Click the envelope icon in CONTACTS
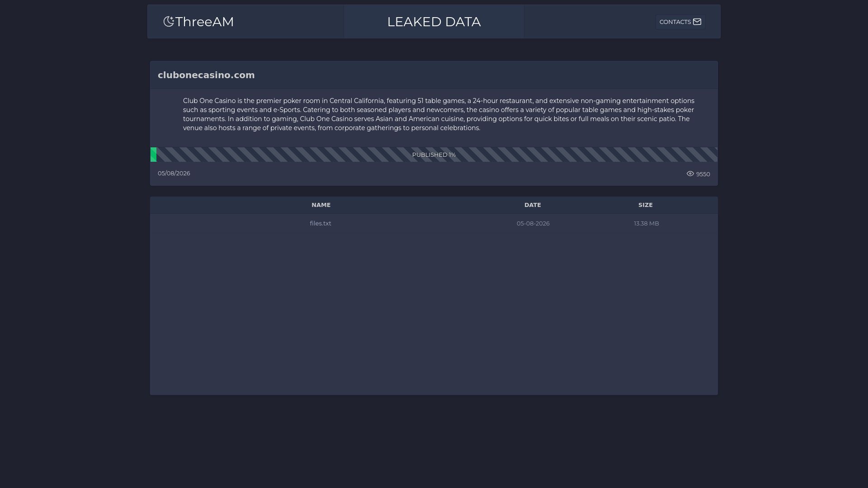Viewport: 868px width, 488px height. click(697, 22)
